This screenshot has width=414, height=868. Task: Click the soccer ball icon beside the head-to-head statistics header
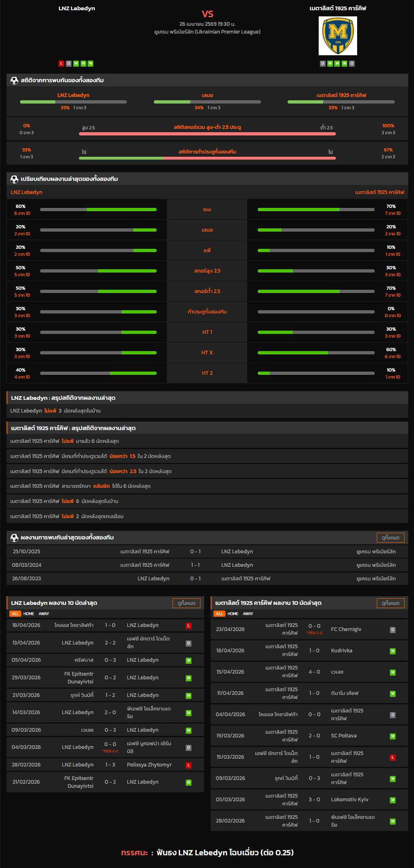click(x=14, y=81)
